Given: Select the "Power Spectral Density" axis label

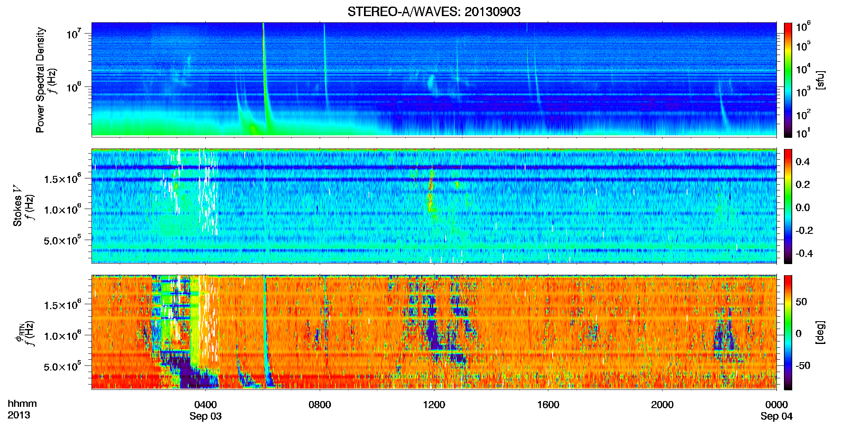Looking at the screenshot, I should (x=40, y=80).
